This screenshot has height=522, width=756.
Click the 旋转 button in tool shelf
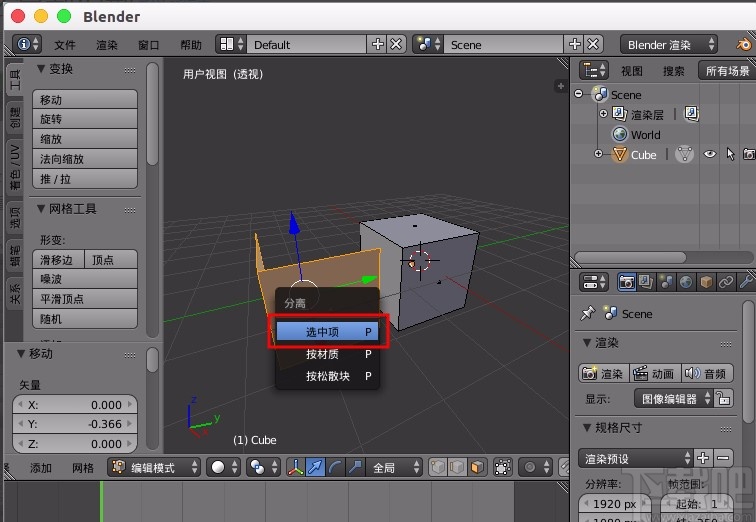point(87,119)
